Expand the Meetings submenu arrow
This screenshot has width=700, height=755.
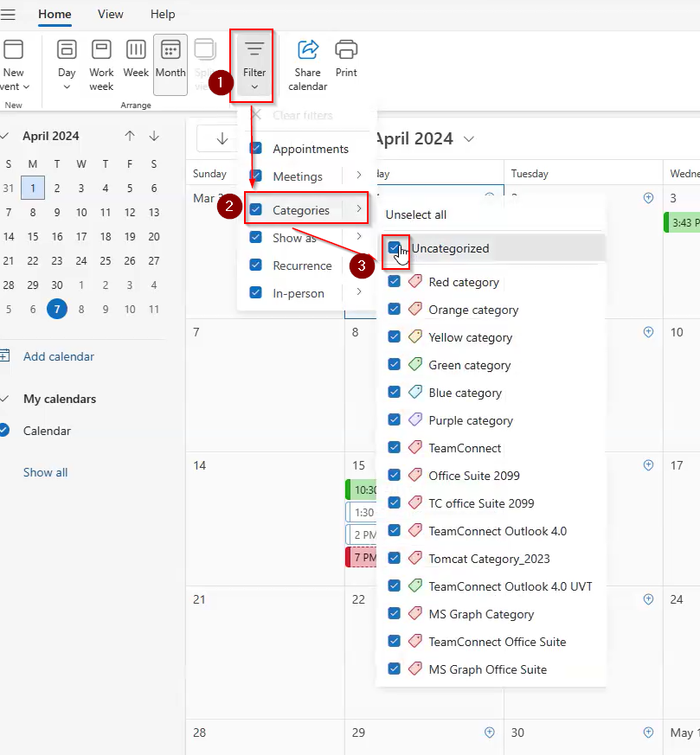point(359,176)
